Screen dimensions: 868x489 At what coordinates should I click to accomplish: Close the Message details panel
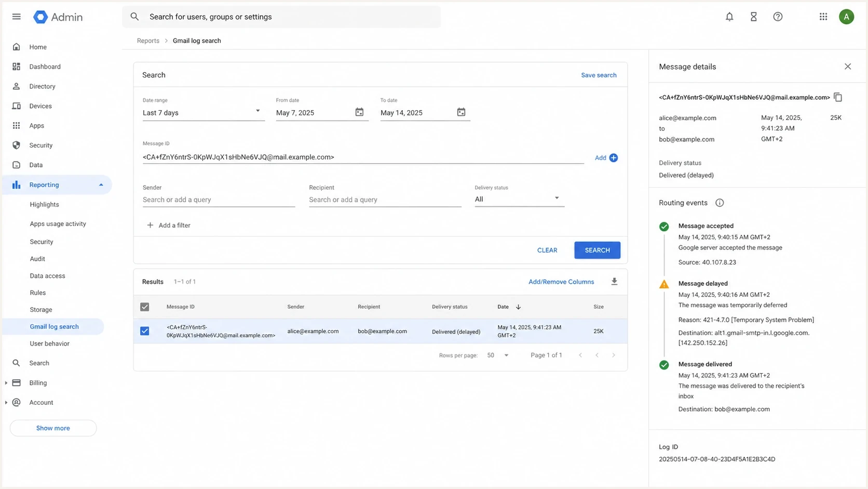pos(848,67)
